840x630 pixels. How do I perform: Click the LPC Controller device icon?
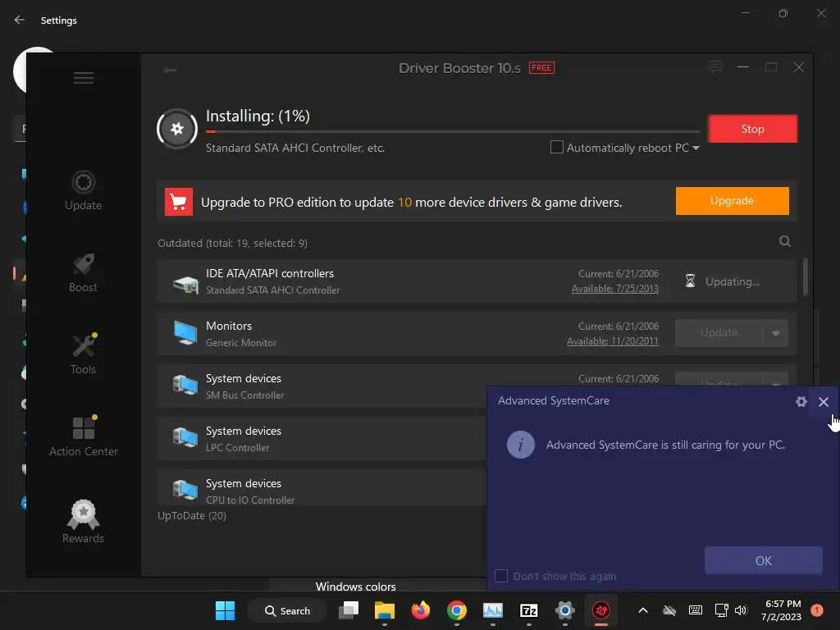pyautogui.click(x=185, y=438)
